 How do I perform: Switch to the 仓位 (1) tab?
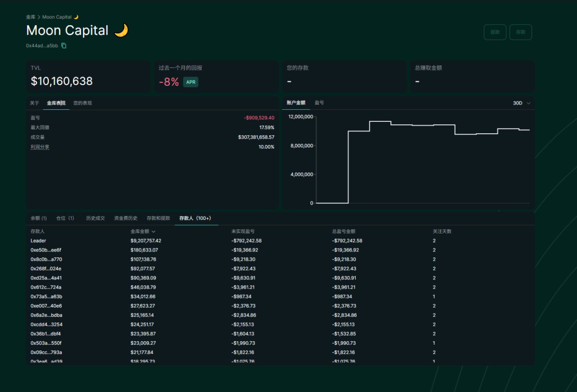coord(65,218)
